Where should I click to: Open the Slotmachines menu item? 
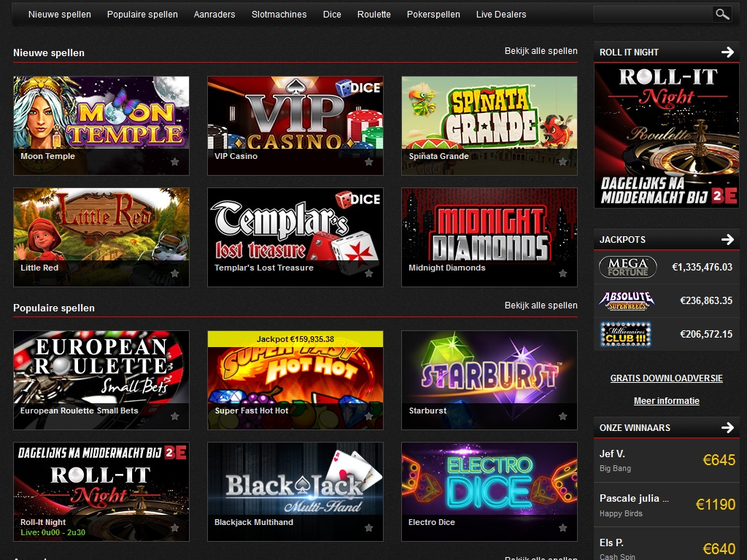[x=279, y=14]
